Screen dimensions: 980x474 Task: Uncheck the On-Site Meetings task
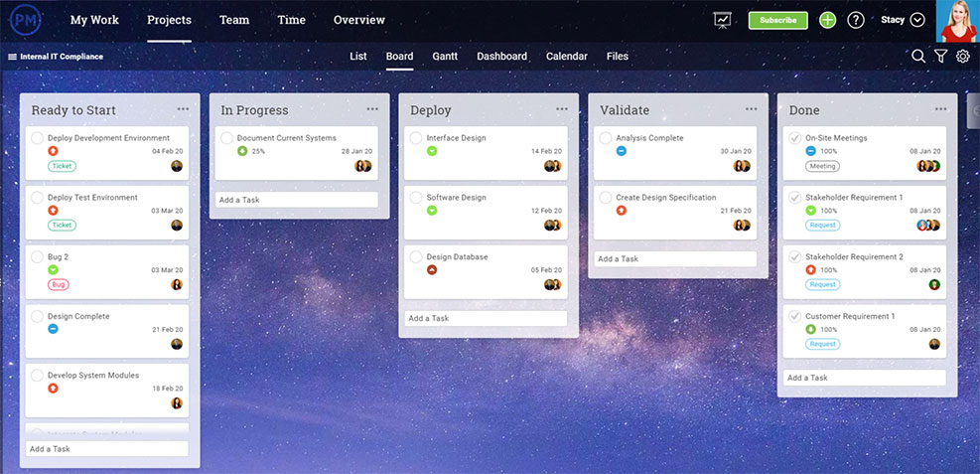pos(794,138)
